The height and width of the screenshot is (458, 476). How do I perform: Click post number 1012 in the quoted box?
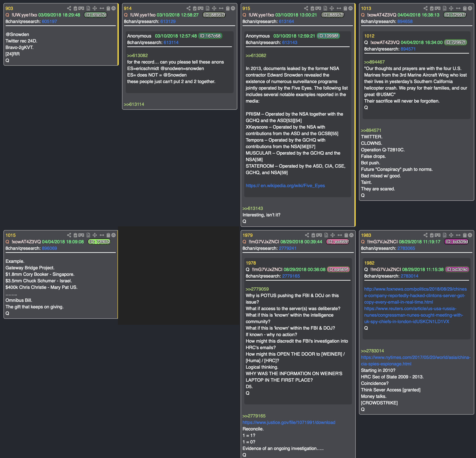369,36
